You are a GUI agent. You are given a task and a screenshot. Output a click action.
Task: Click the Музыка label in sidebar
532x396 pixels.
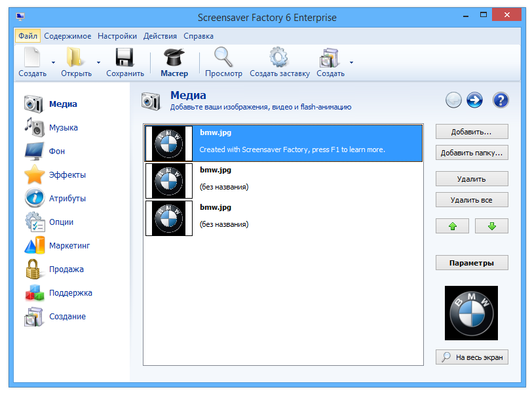64,128
